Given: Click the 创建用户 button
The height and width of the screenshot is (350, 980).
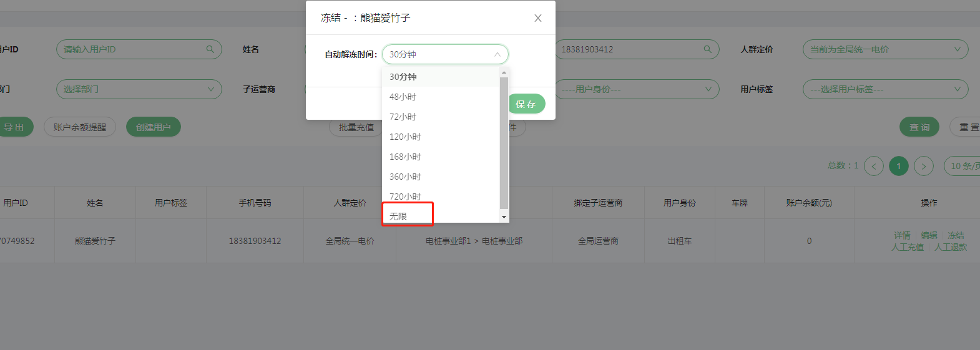Looking at the screenshot, I should [153, 127].
